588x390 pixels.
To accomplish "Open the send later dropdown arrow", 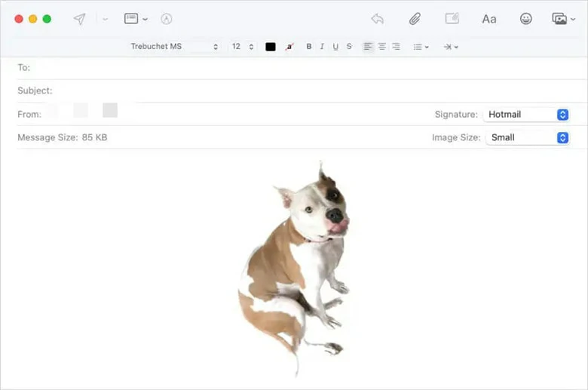I will tap(106, 19).
